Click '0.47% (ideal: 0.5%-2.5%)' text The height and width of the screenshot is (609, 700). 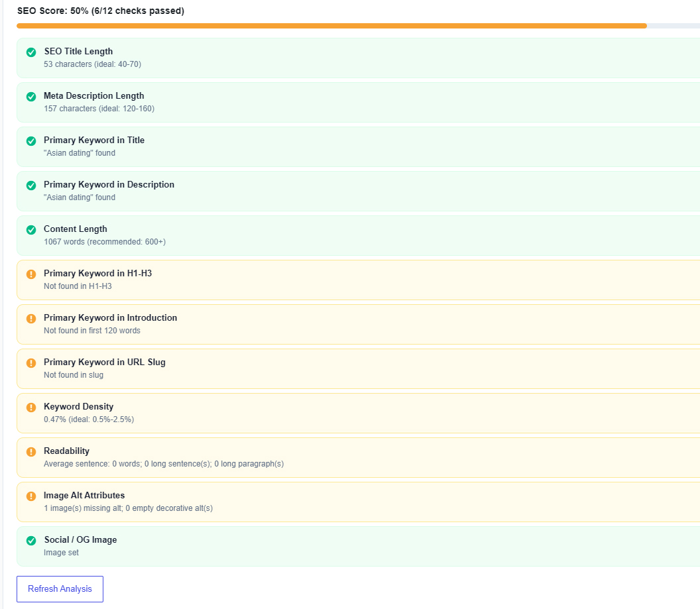pyautogui.click(x=89, y=419)
